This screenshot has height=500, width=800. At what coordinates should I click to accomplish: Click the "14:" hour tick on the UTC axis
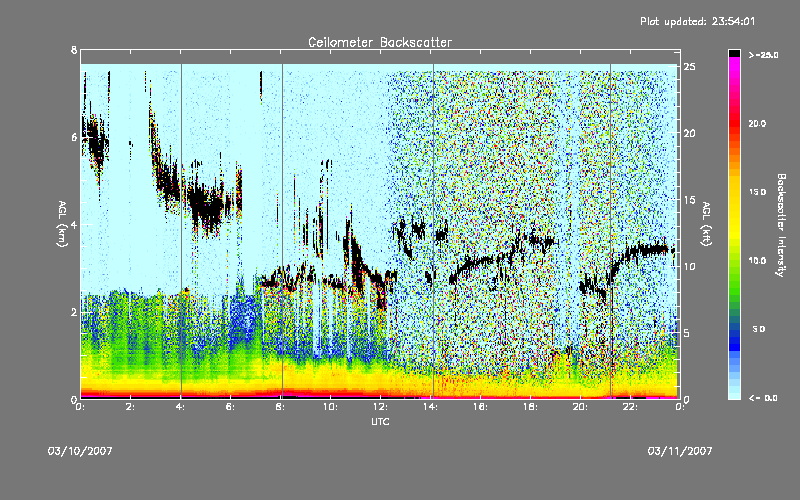click(430, 407)
